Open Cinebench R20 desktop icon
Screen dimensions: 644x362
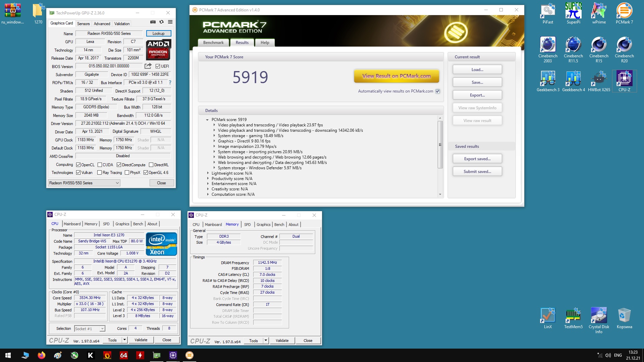click(624, 50)
